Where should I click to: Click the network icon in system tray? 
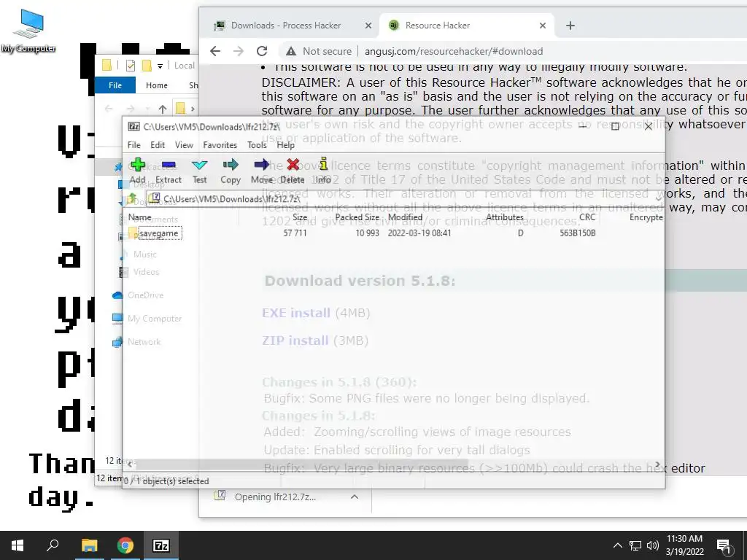[x=635, y=545]
